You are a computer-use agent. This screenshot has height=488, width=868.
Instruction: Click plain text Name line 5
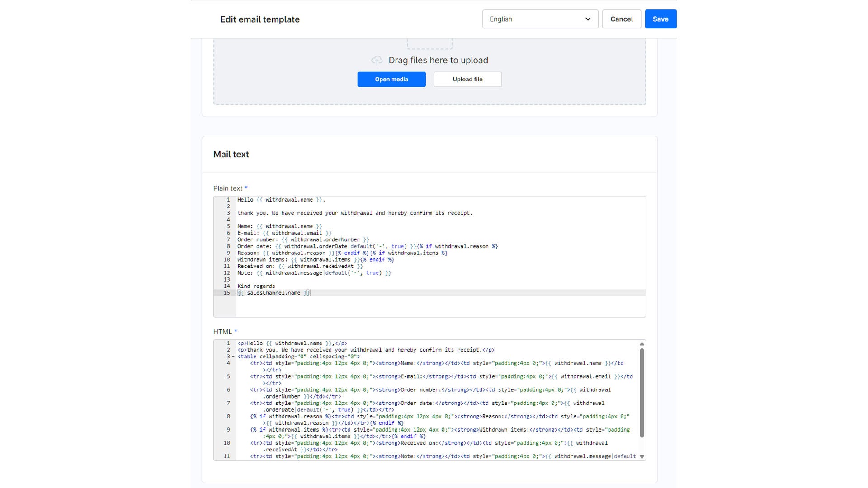click(x=280, y=226)
